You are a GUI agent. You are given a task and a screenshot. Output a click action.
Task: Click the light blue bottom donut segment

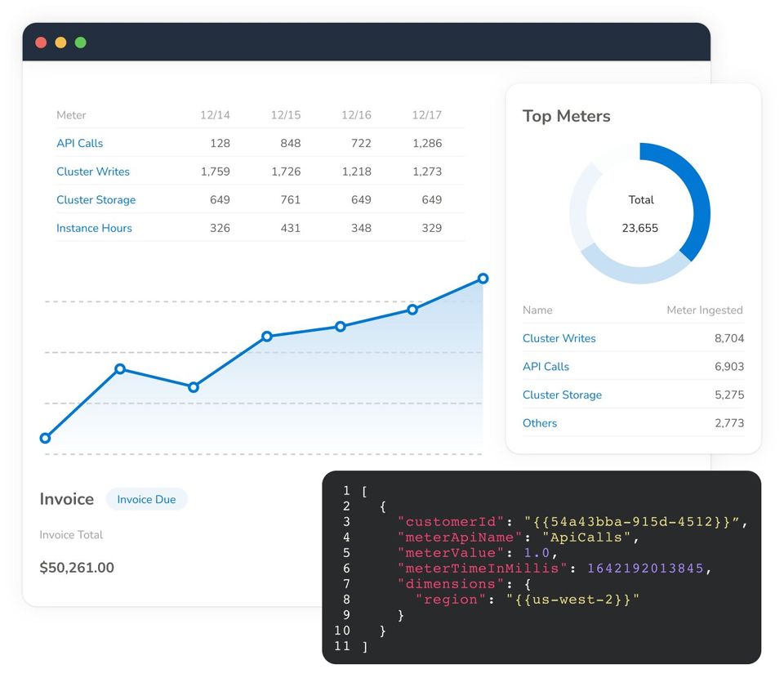[636, 269]
